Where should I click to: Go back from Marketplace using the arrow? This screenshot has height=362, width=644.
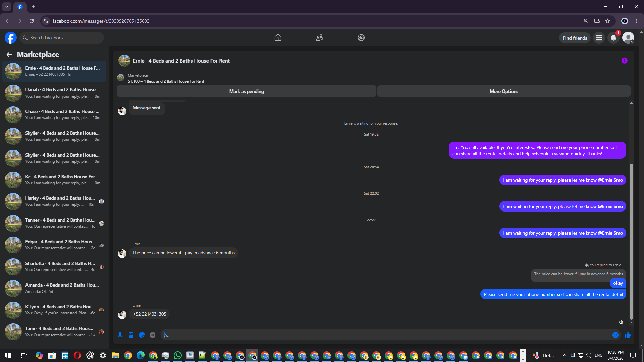(x=9, y=54)
